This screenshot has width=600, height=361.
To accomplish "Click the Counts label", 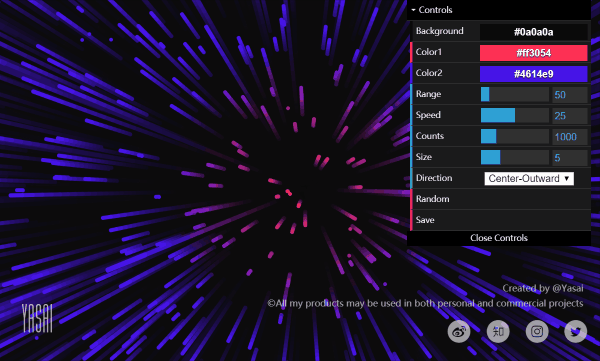I will [x=429, y=136].
